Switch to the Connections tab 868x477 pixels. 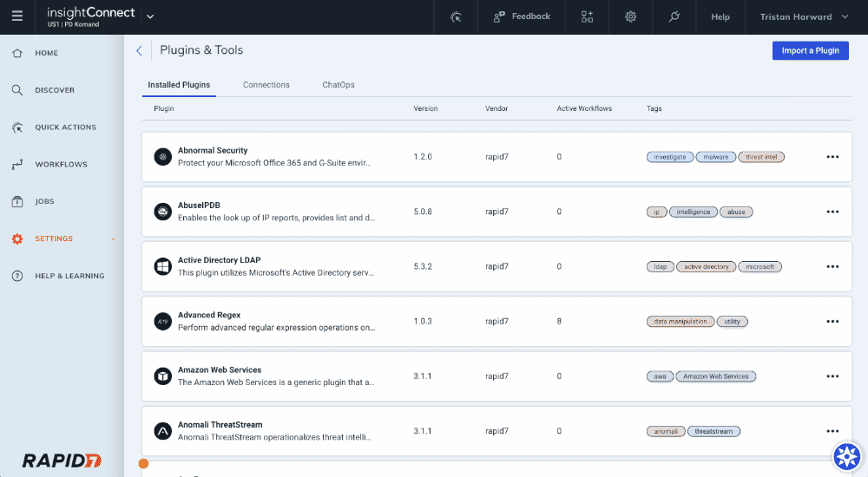[x=266, y=85]
